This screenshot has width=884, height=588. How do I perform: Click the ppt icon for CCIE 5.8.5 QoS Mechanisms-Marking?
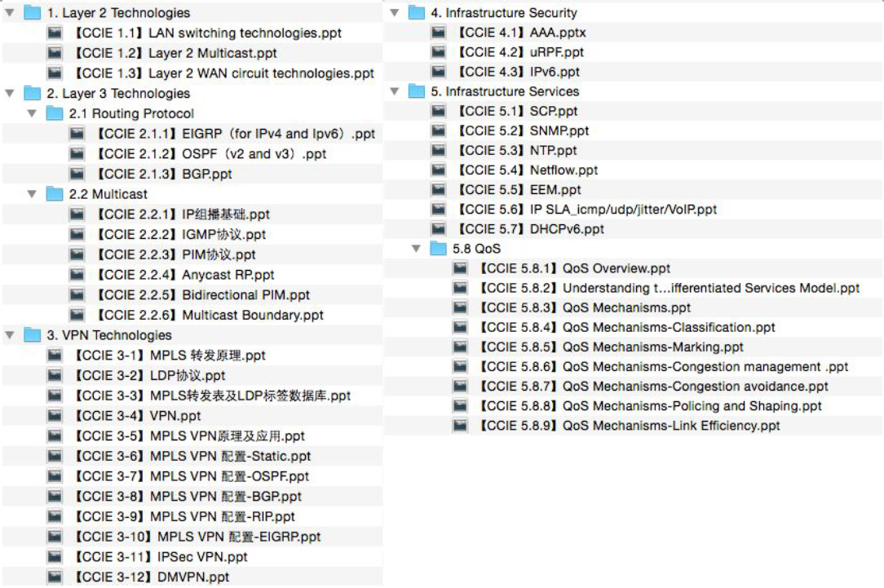tap(460, 347)
